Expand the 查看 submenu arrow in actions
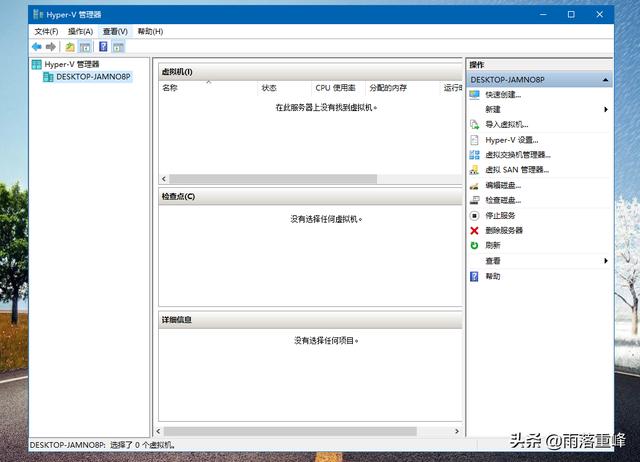 606,261
